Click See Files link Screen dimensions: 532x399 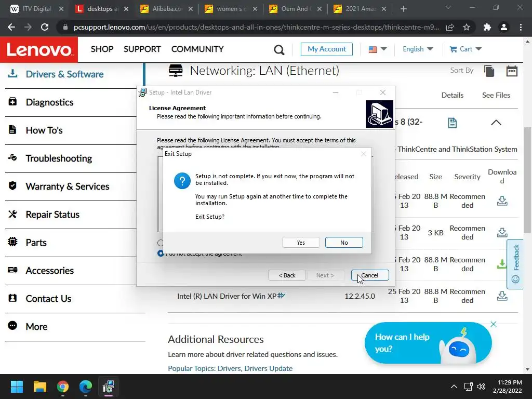(496, 96)
